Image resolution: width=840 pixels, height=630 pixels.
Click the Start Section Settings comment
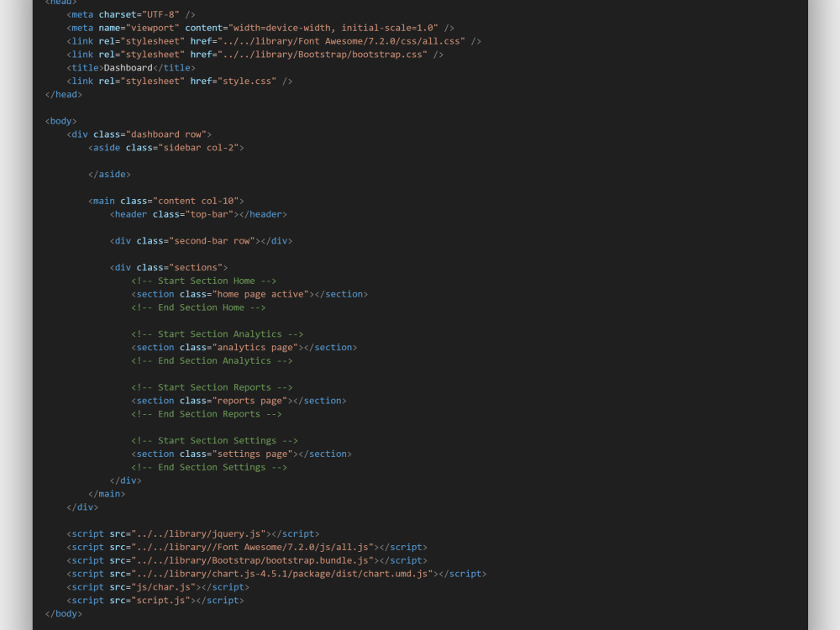[x=214, y=441]
